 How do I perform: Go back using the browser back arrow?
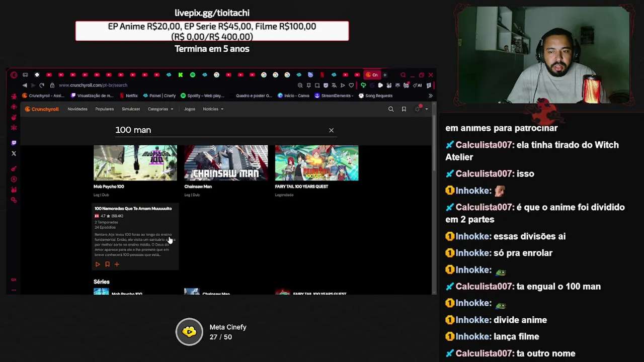click(25, 85)
